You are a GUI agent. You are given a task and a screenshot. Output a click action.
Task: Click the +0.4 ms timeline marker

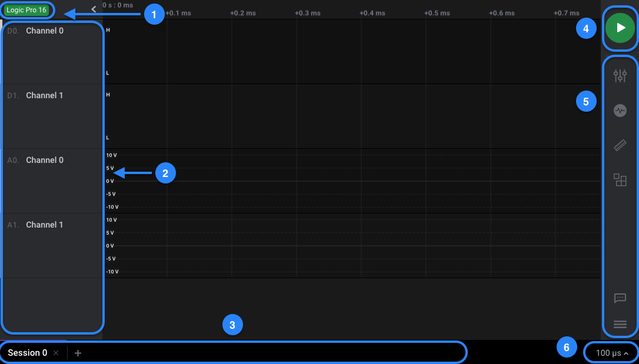click(372, 13)
